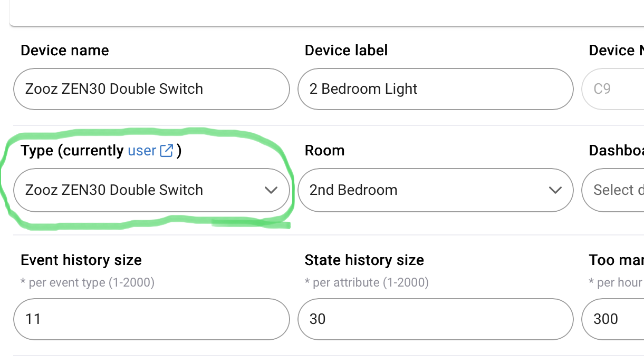Open the external link icon beside 'user'

[x=167, y=151]
